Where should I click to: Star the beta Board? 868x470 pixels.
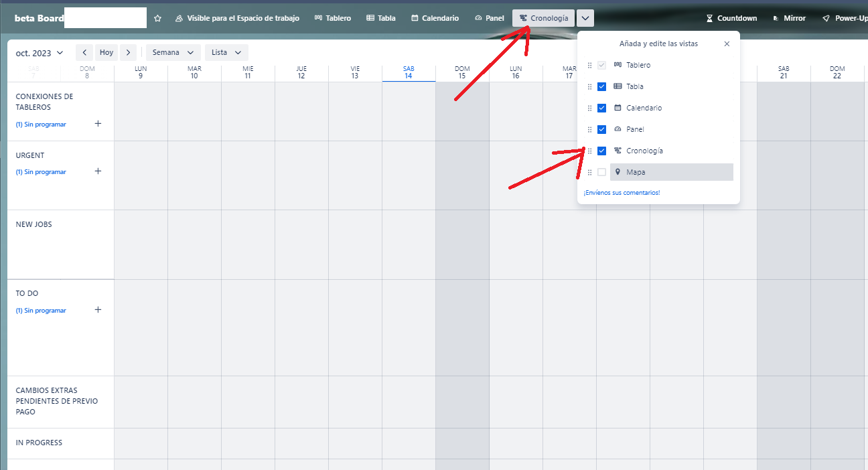point(157,18)
